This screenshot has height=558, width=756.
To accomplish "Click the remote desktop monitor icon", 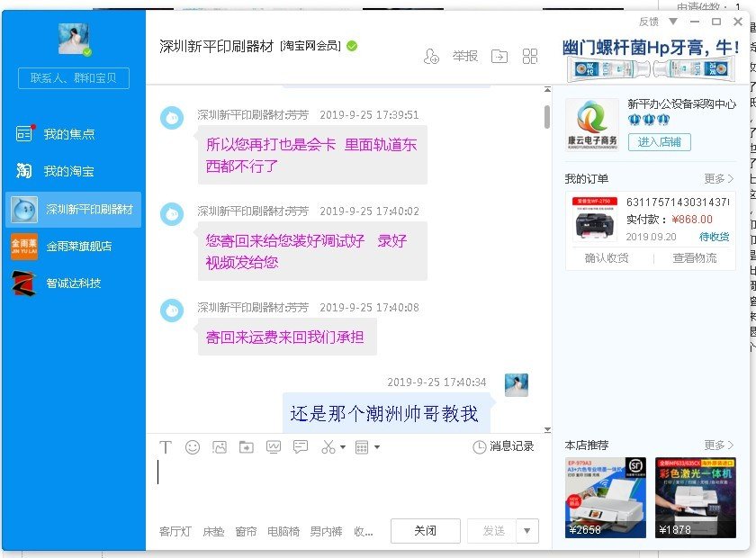I will pos(273,446).
